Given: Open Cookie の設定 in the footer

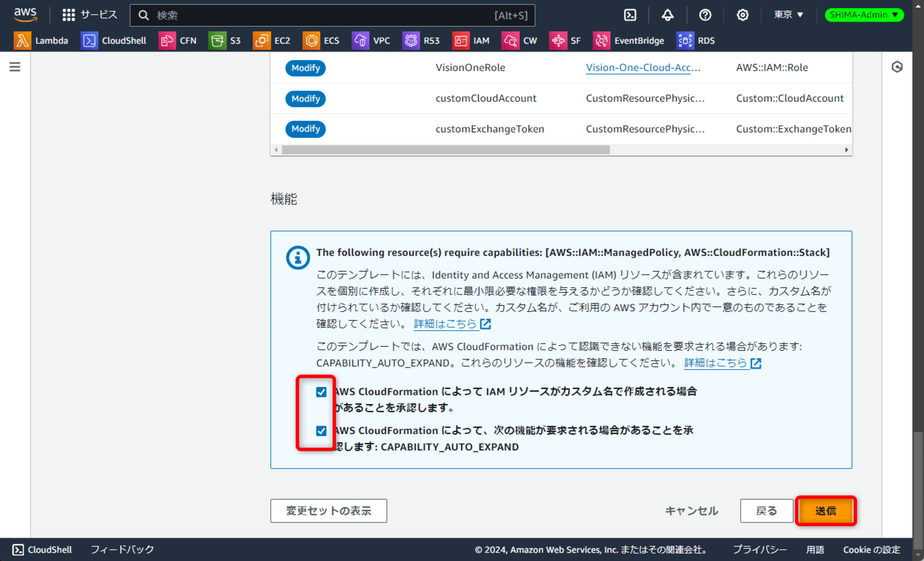Looking at the screenshot, I should click(x=871, y=549).
